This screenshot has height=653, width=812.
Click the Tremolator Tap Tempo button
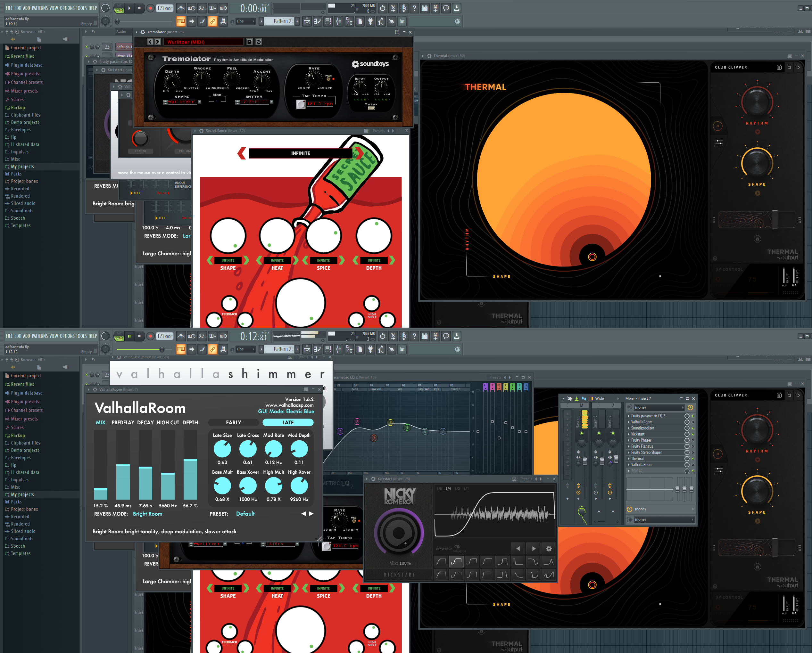(301, 104)
